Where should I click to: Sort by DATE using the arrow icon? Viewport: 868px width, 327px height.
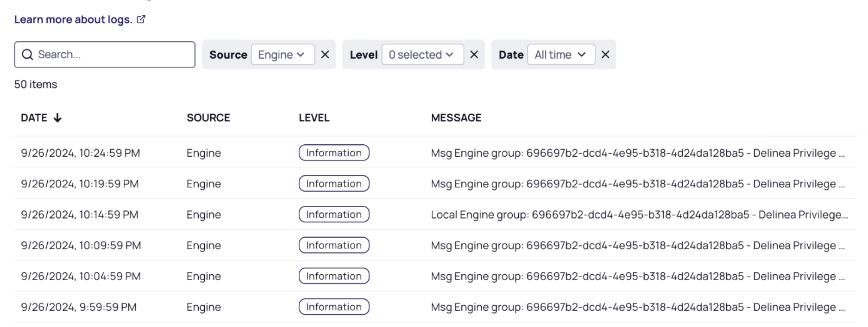tap(57, 118)
